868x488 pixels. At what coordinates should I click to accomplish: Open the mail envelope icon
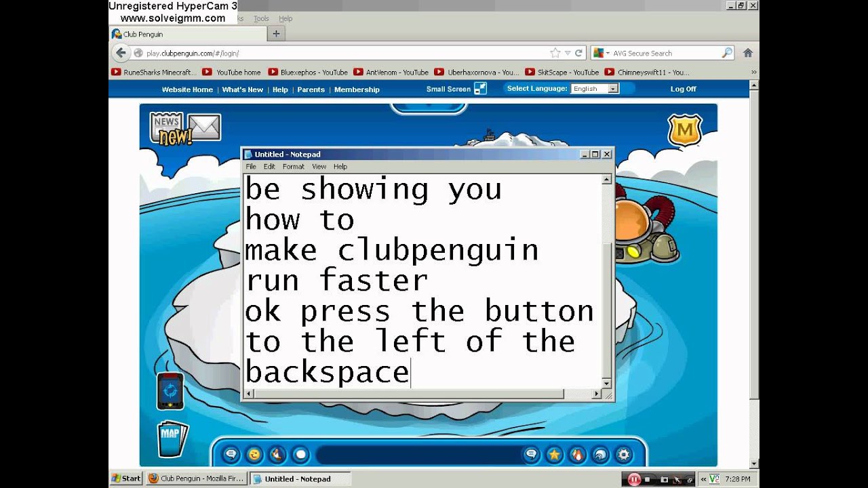(x=204, y=127)
